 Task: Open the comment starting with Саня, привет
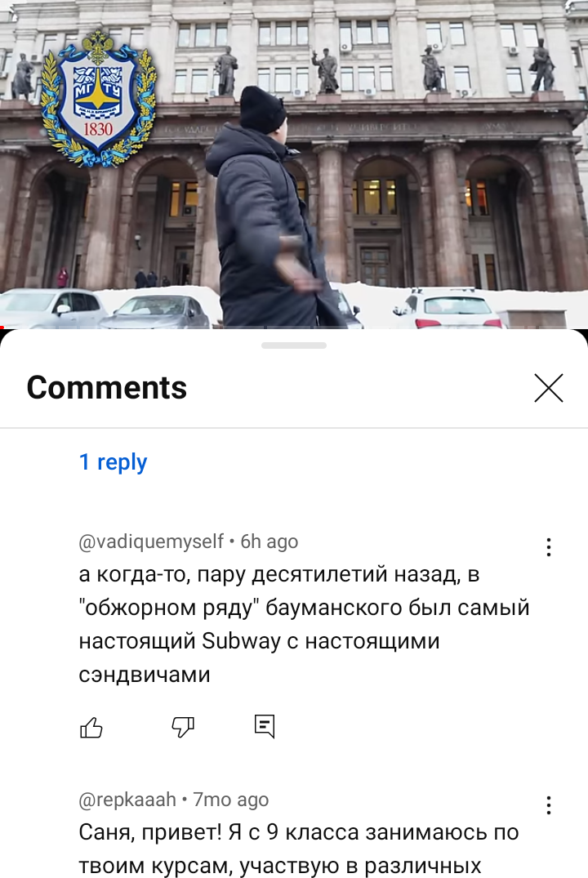tap(298, 849)
